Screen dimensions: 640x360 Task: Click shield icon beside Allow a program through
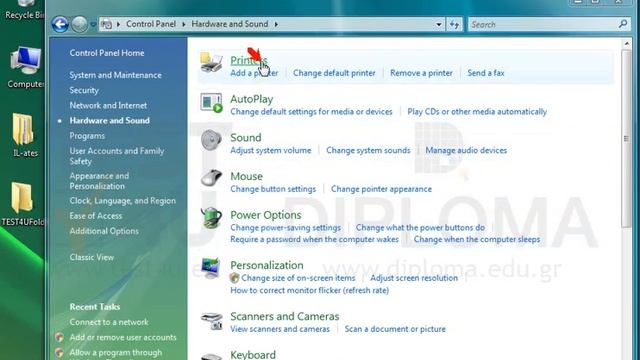pyautogui.click(x=60, y=353)
